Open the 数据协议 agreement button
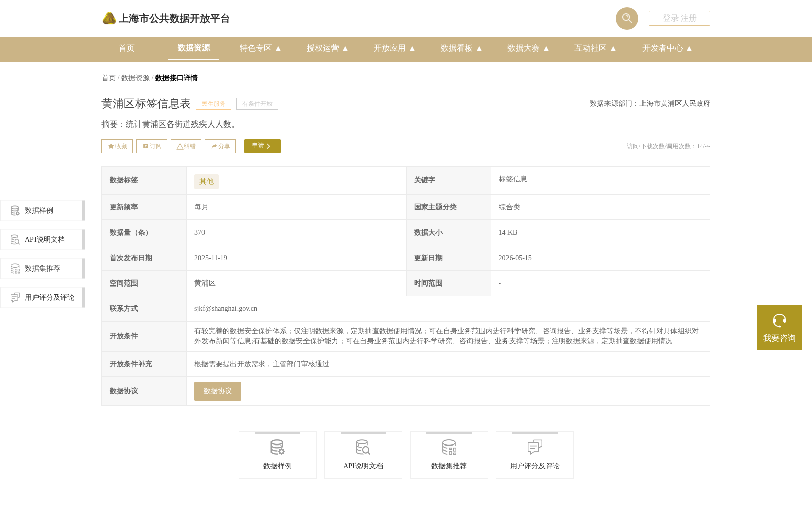 pyautogui.click(x=218, y=391)
